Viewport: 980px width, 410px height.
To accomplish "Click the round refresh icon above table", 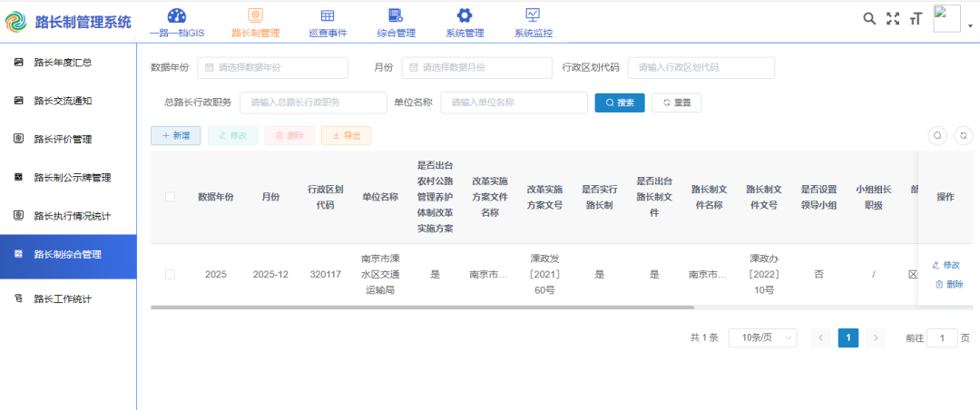I will click(x=963, y=135).
